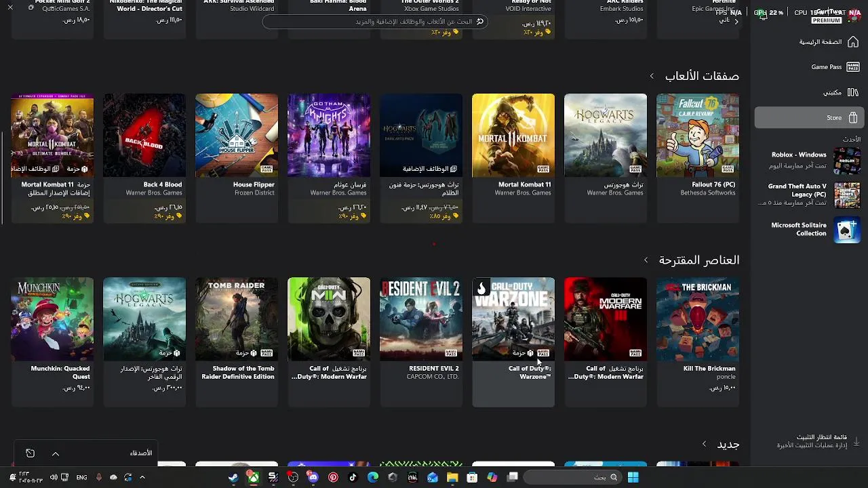Open the Kill The Brickman card
This screenshot has height=488, width=868.
[x=698, y=342]
